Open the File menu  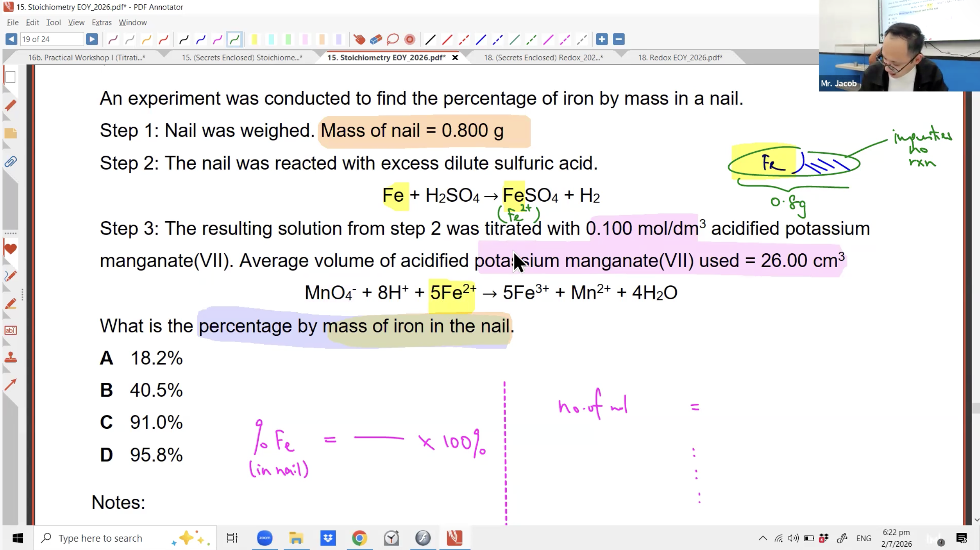(x=12, y=22)
